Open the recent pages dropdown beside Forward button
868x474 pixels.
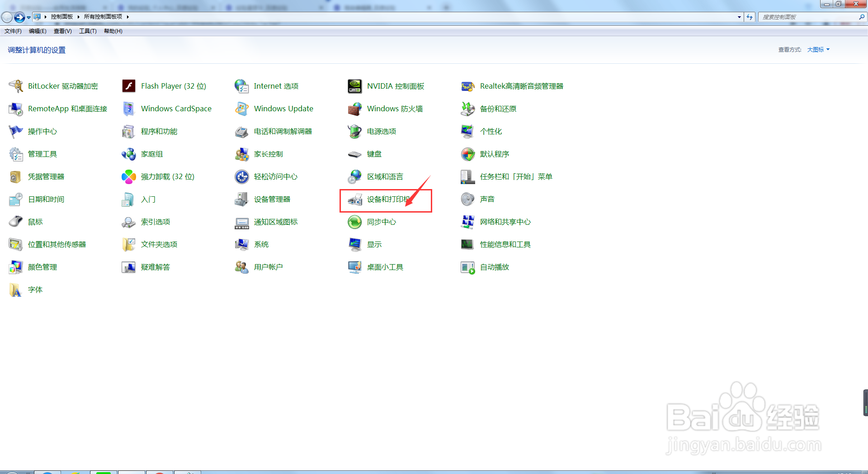[x=28, y=18]
